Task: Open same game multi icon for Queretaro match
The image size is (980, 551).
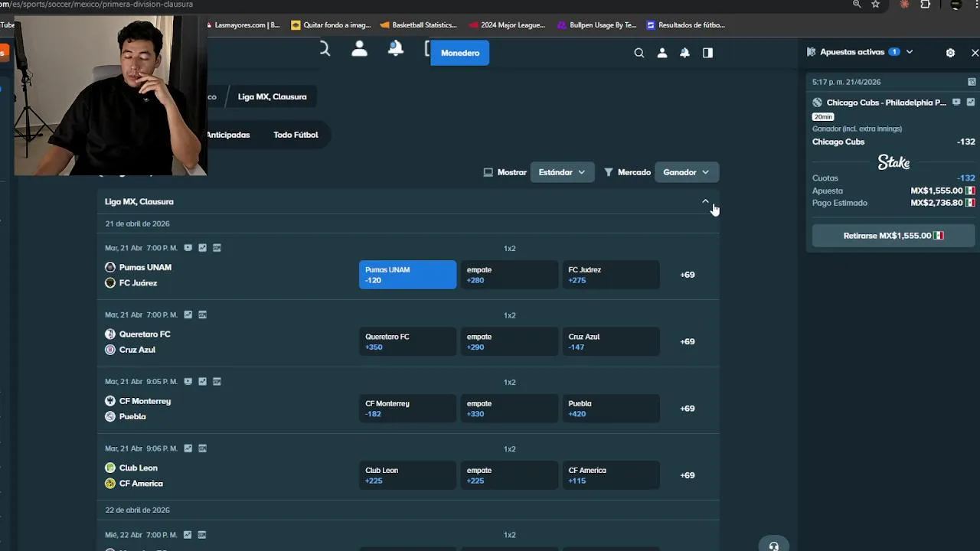Action: click(202, 315)
